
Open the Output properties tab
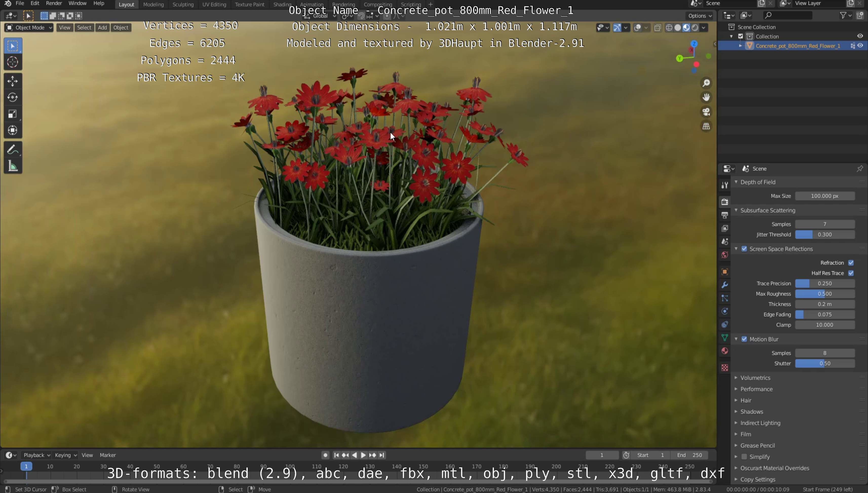pyautogui.click(x=724, y=215)
